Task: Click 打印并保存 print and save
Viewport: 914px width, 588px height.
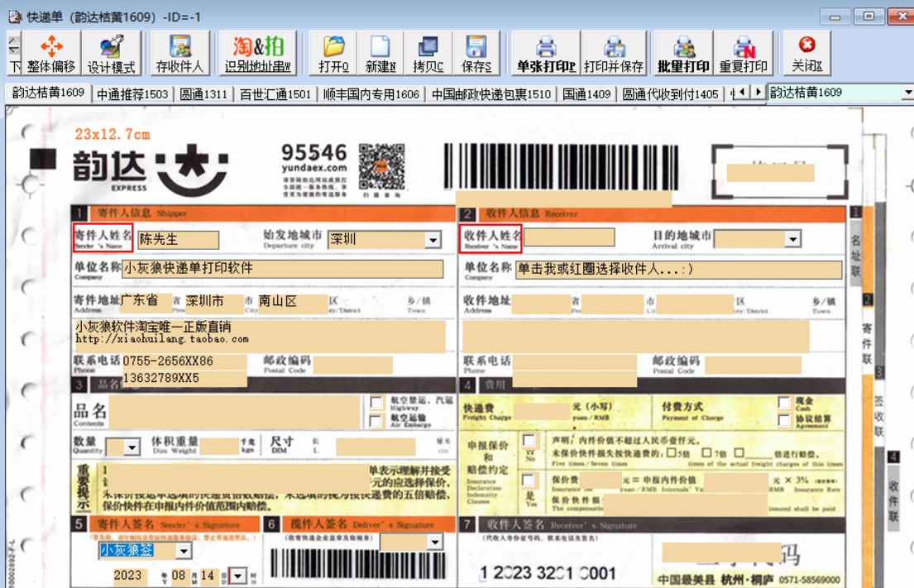Action: click(614, 54)
